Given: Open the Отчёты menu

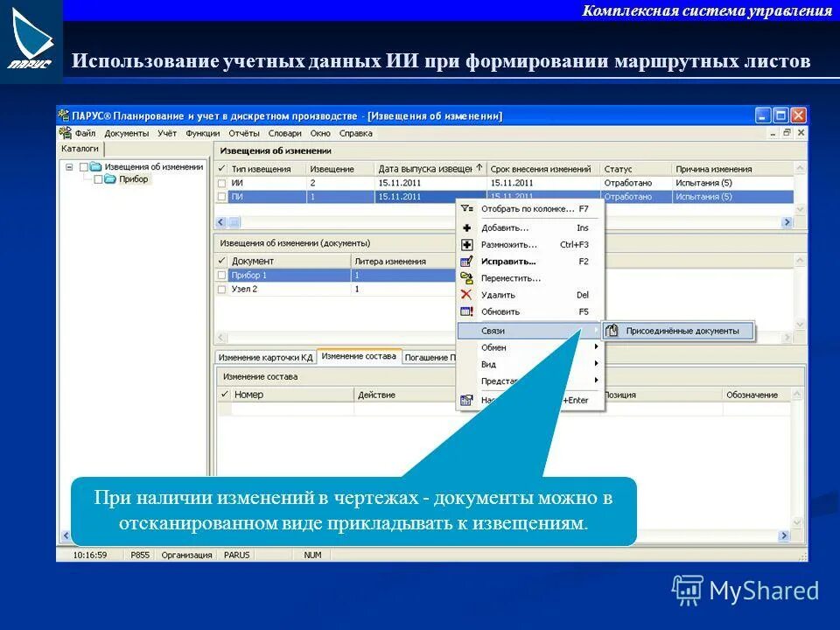Looking at the screenshot, I should click(244, 133).
